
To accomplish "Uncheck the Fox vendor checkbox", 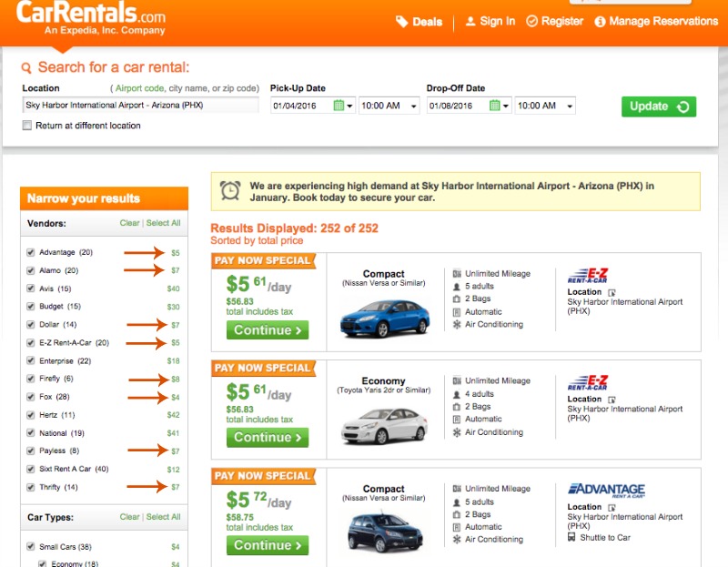I will (x=31, y=397).
